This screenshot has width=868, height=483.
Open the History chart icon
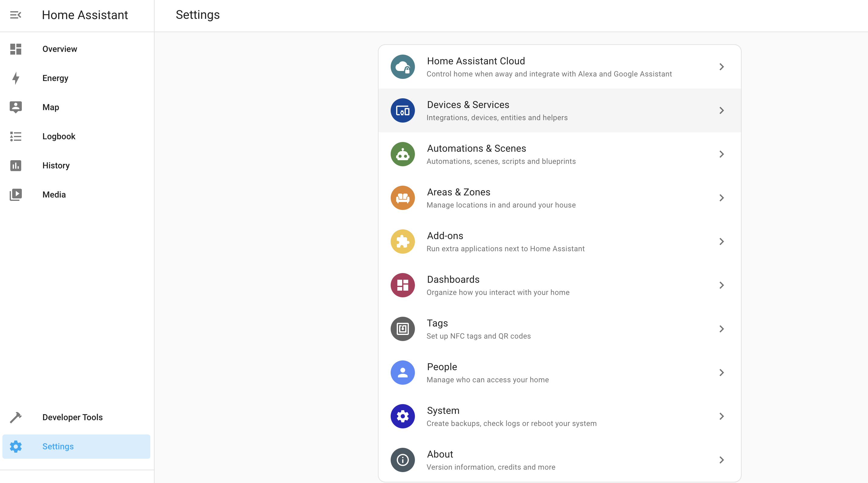click(x=15, y=166)
